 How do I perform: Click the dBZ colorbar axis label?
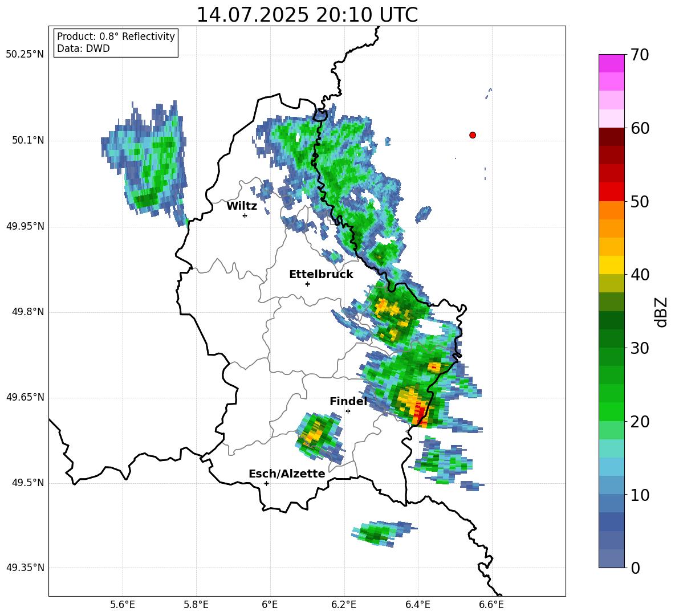click(662, 312)
